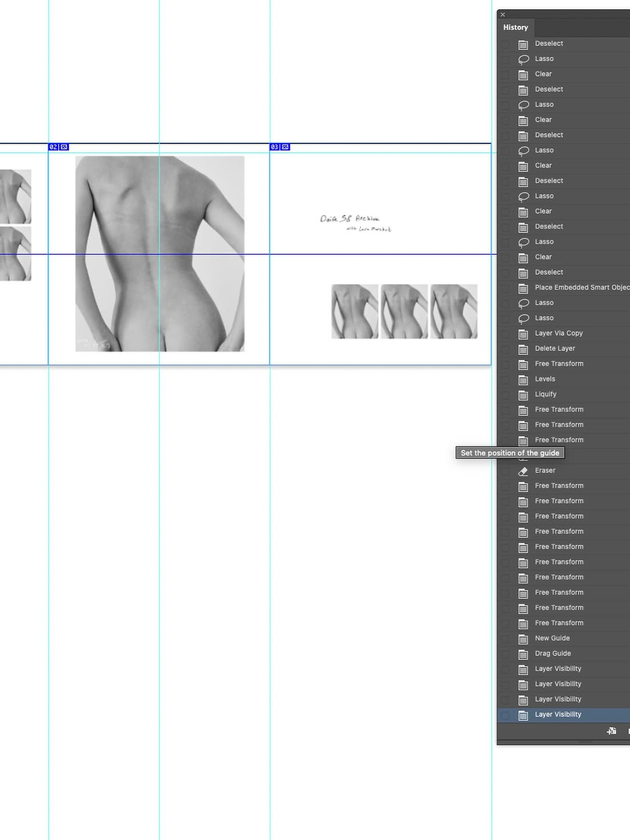The image size is (630, 840).
Task: Click the upper cropped thumbnail at canvas left edge
Action: (x=15, y=197)
